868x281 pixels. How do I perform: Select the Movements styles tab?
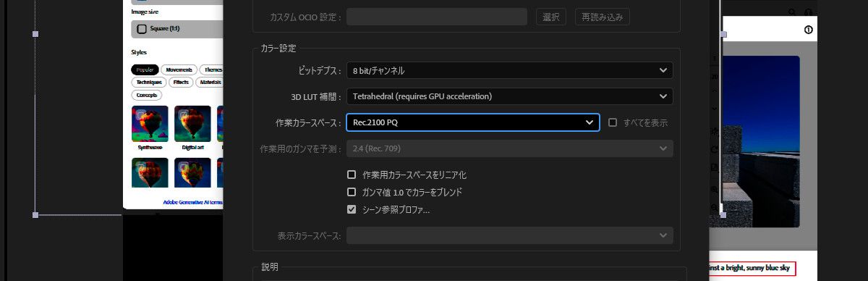coord(179,70)
